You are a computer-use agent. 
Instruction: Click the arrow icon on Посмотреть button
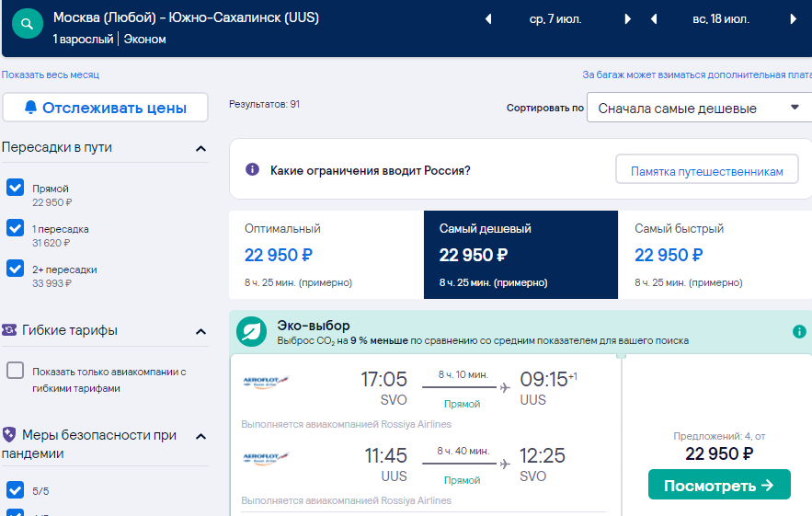click(768, 485)
